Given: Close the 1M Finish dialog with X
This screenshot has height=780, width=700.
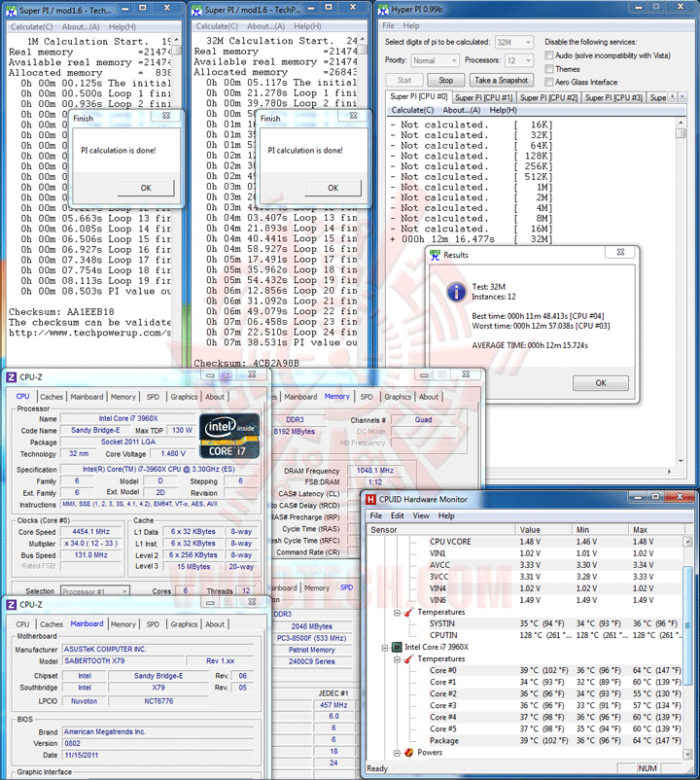Looking at the screenshot, I should [166, 116].
